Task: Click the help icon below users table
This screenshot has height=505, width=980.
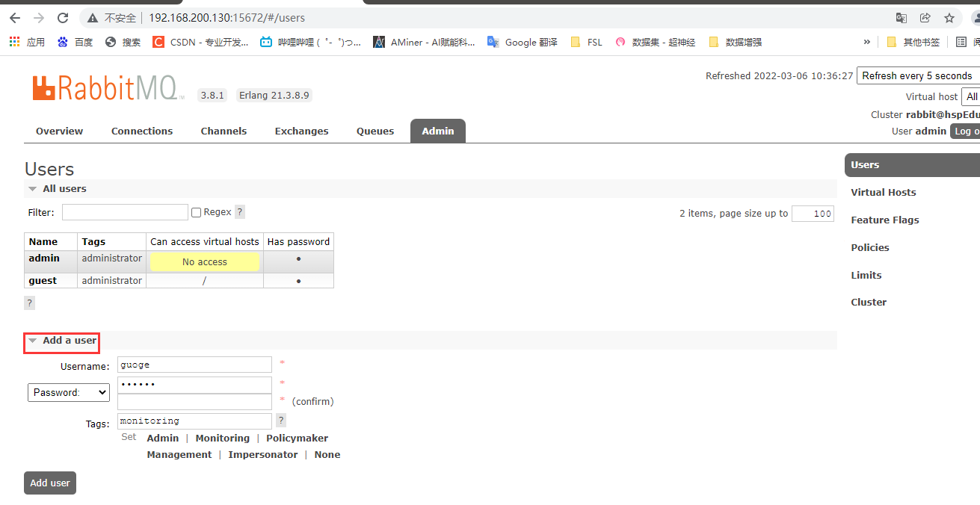Action: tap(30, 303)
